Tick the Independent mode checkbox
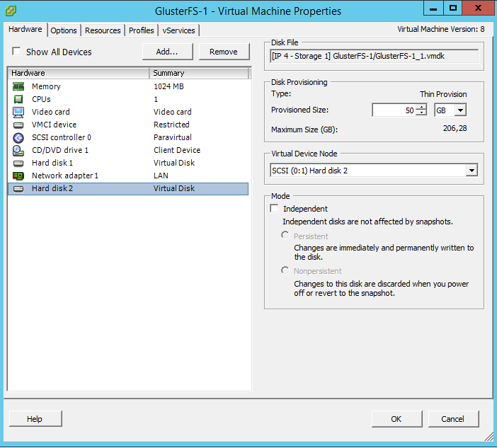 click(275, 209)
